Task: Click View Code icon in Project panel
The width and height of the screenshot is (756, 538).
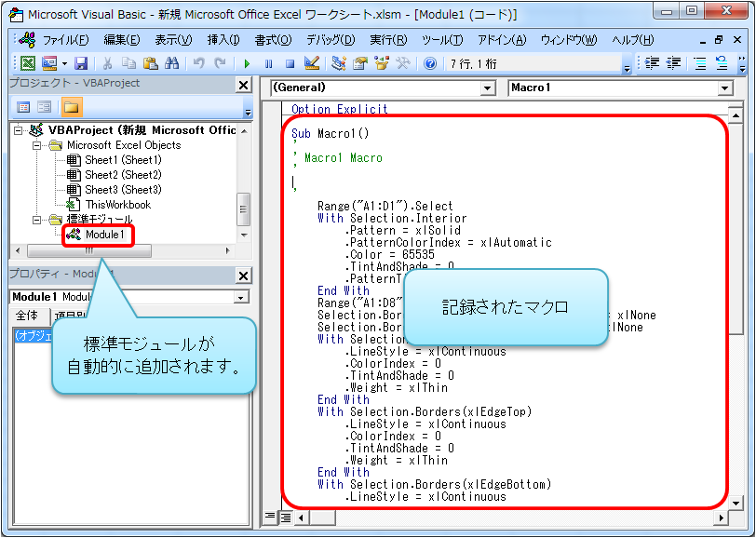Action: pyautogui.click(x=23, y=107)
